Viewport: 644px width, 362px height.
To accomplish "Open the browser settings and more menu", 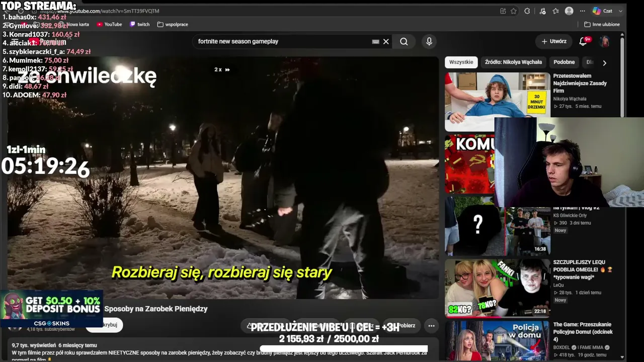I will tap(583, 11).
